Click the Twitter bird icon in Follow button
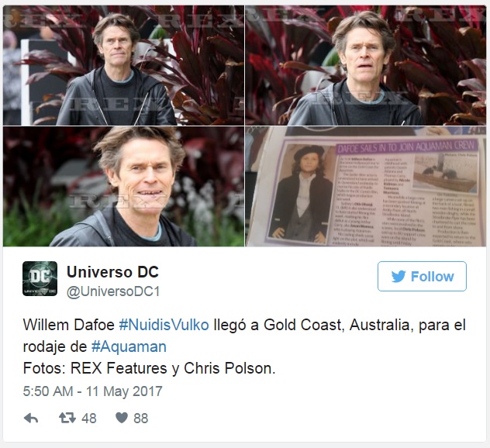The width and height of the screenshot is (490, 448). pyautogui.click(x=399, y=277)
